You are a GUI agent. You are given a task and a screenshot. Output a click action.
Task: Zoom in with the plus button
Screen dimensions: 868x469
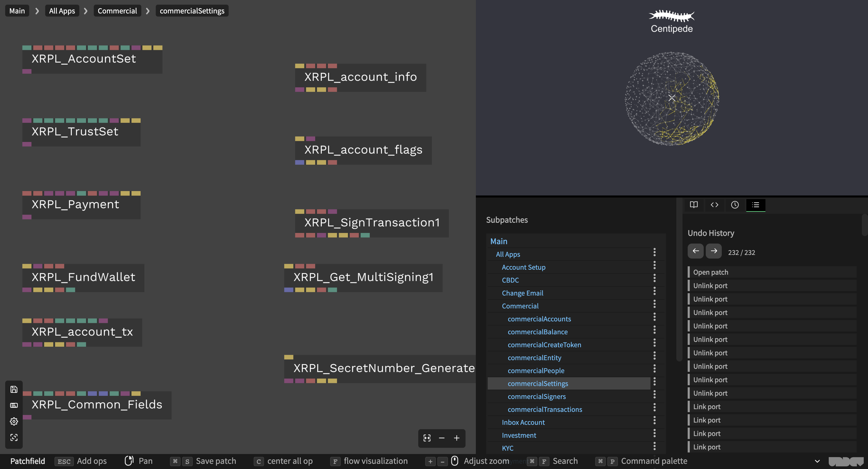(x=456, y=438)
